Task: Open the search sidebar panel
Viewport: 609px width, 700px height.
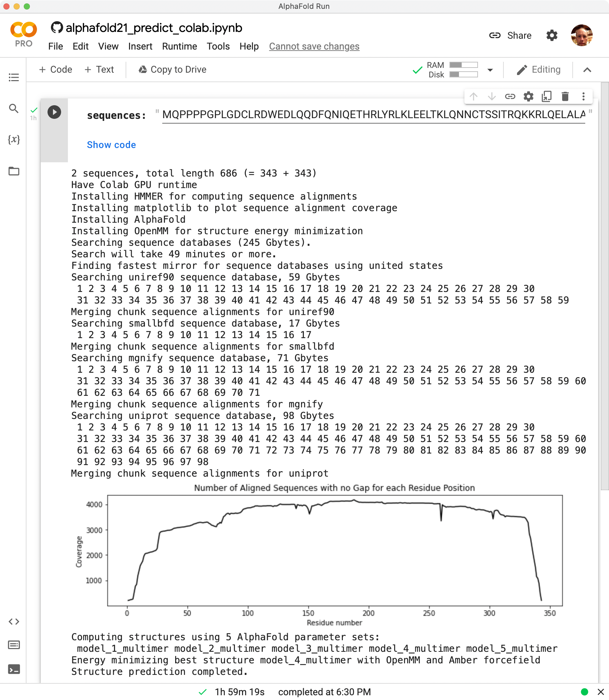Action: coord(14,109)
